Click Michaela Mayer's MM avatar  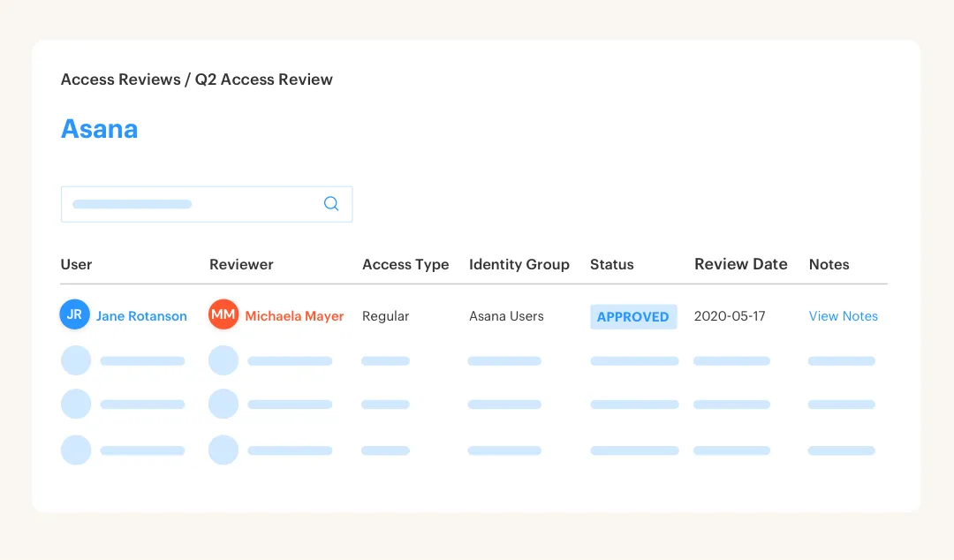tap(223, 315)
